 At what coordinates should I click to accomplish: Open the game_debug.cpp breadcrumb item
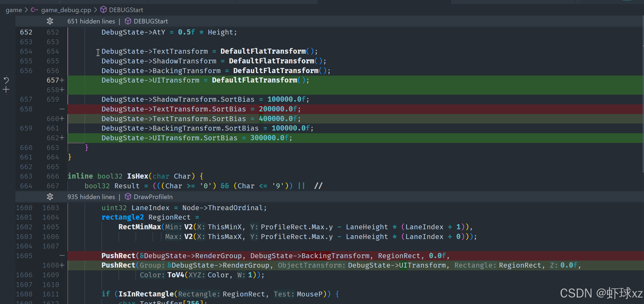tap(66, 10)
